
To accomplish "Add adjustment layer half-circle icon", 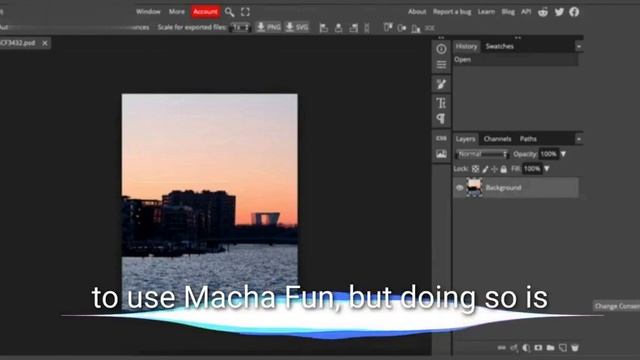I will click(x=526, y=348).
